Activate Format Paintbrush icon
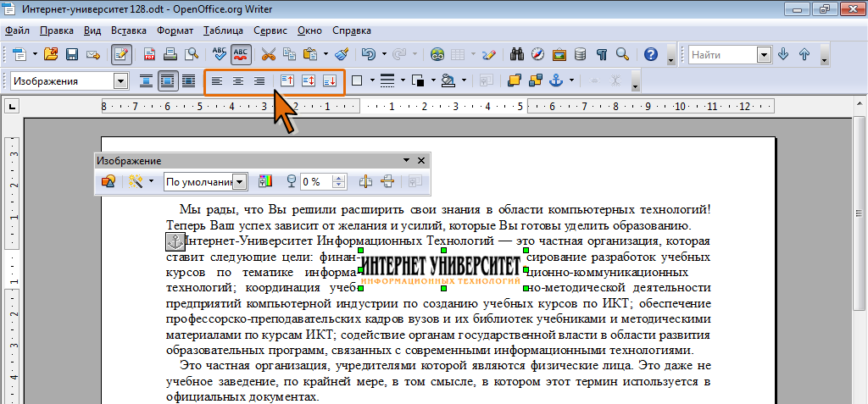868x404 pixels. point(342,54)
